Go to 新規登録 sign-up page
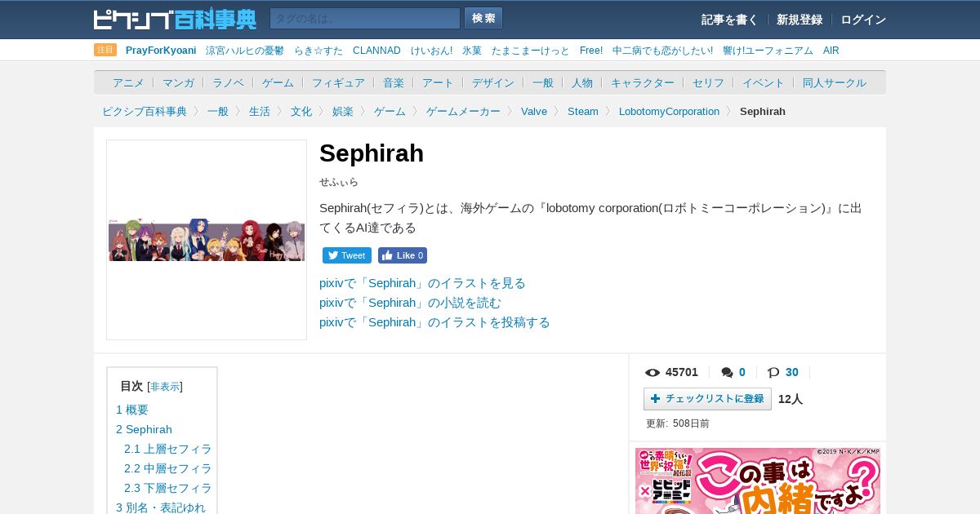 point(800,20)
